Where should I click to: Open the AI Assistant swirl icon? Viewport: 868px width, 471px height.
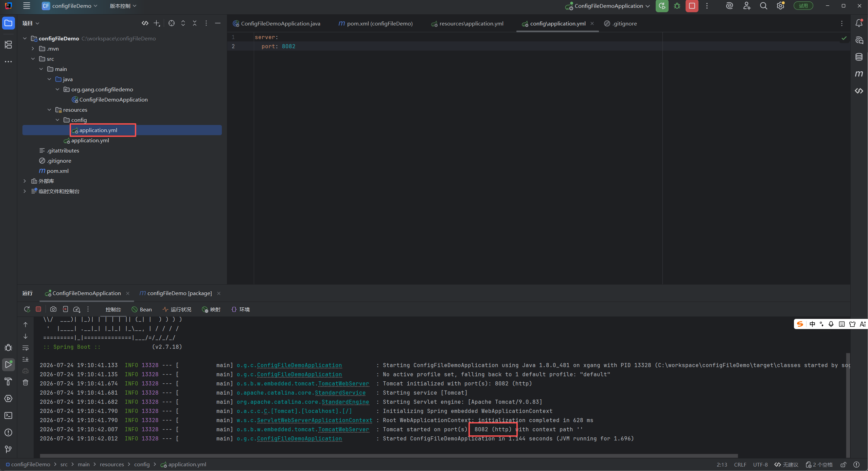[x=729, y=6]
